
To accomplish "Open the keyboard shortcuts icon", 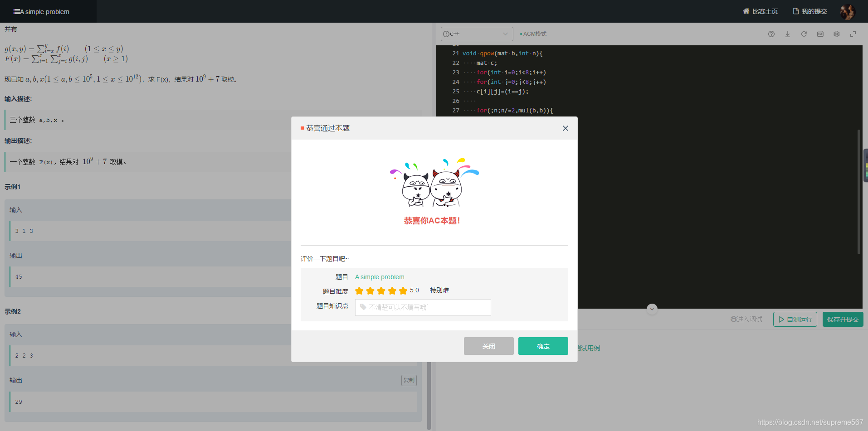I will coord(820,34).
